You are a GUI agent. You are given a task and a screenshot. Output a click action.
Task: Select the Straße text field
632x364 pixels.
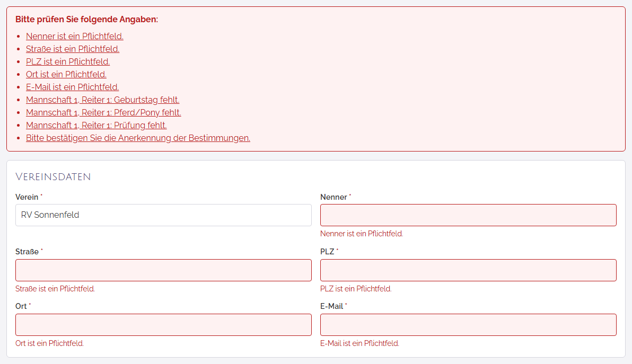(x=163, y=270)
